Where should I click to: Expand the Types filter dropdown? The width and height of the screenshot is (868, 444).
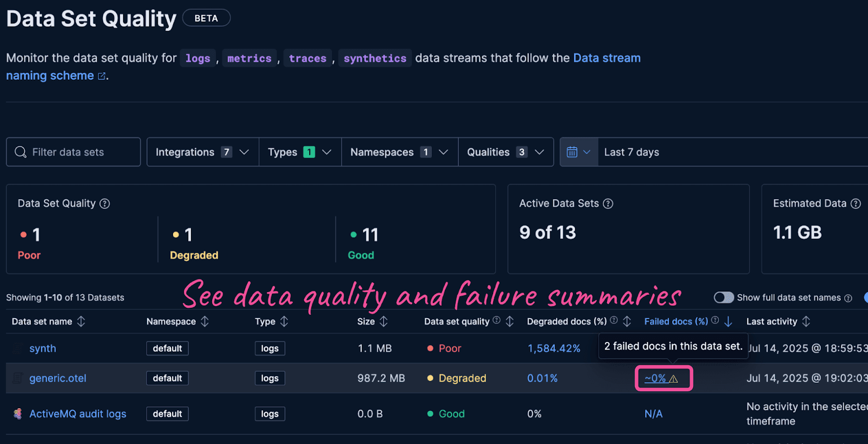click(x=299, y=152)
